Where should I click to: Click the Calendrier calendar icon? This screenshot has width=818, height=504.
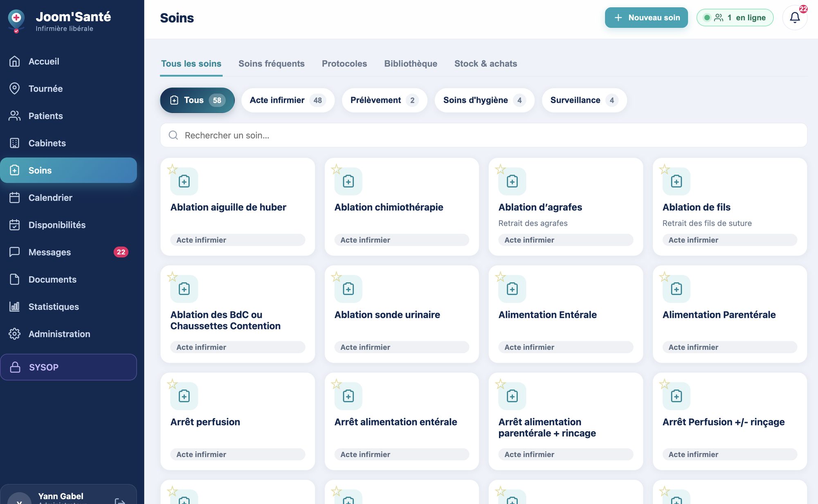[x=15, y=198]
